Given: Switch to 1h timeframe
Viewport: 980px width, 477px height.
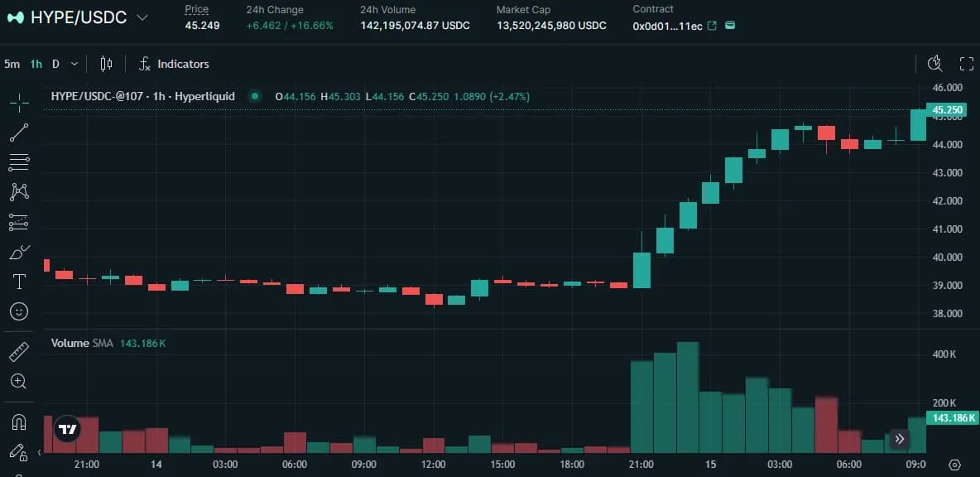Looking at the screenshot, I should tap(36, 64).
